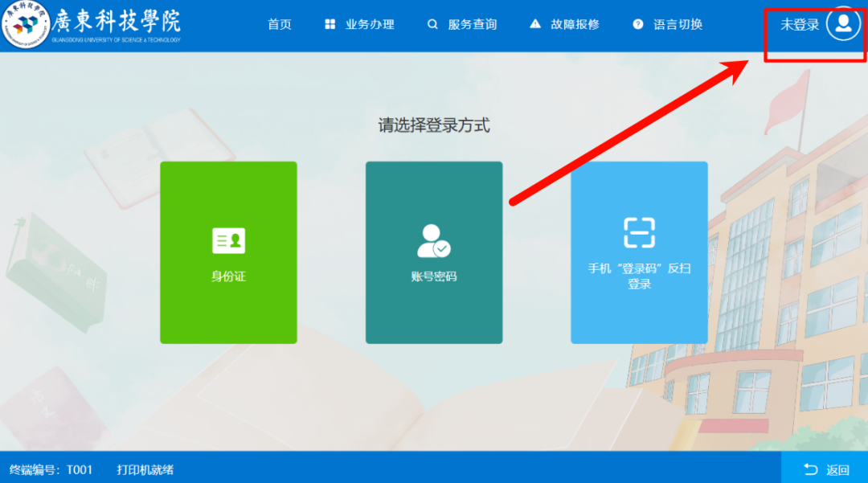Click the 打印机就绪 printer status text
This screenshot has width=868, height=483.
tap(145, 470)
